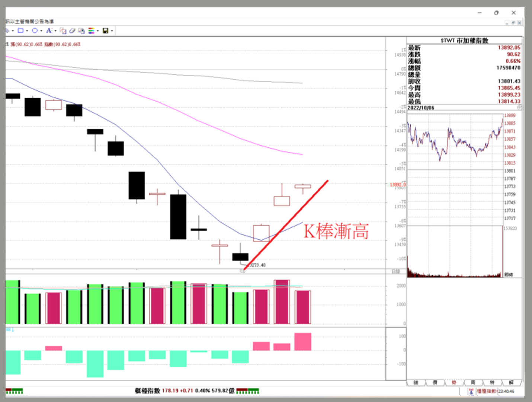This screenshot has width=532, height=402.
Task: Close the inner chart sub-window
Action: [519, 23]
